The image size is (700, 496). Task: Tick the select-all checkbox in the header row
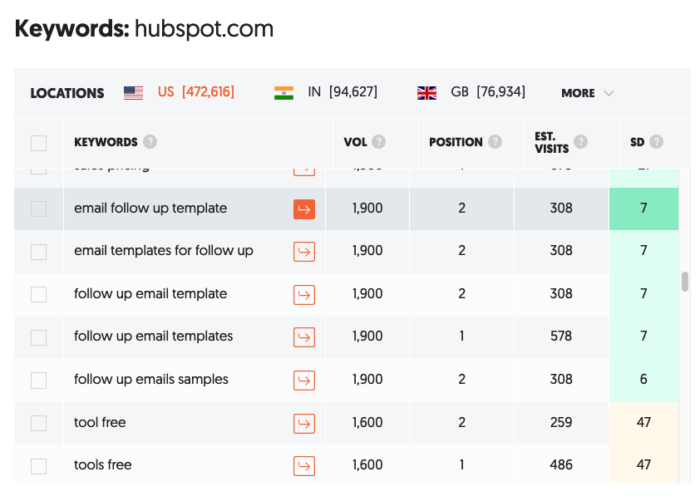39,143
